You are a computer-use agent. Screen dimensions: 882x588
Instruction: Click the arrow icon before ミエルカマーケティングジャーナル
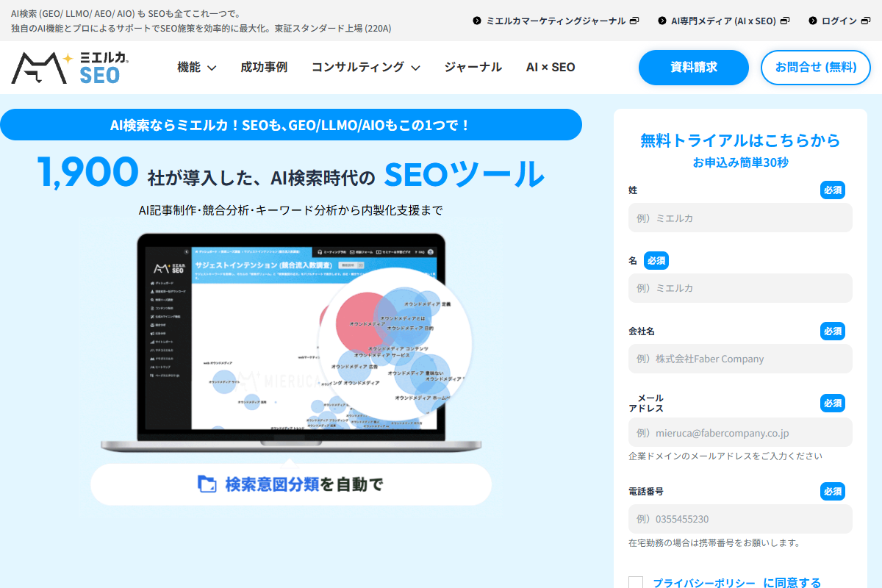[477, 21]
